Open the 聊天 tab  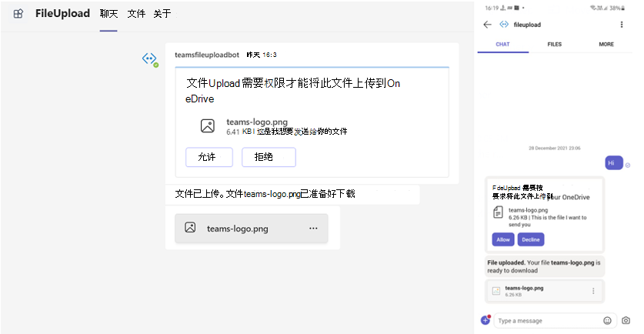pos(108,14)
